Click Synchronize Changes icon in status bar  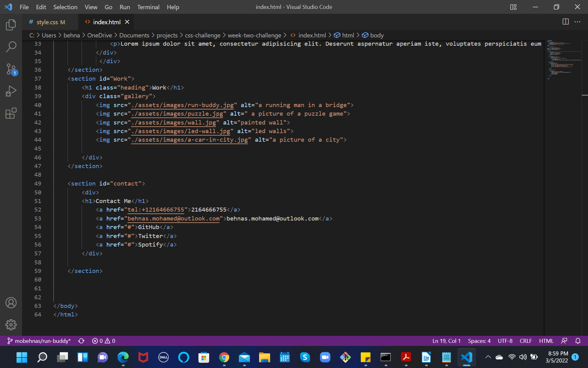coord(81,341)
